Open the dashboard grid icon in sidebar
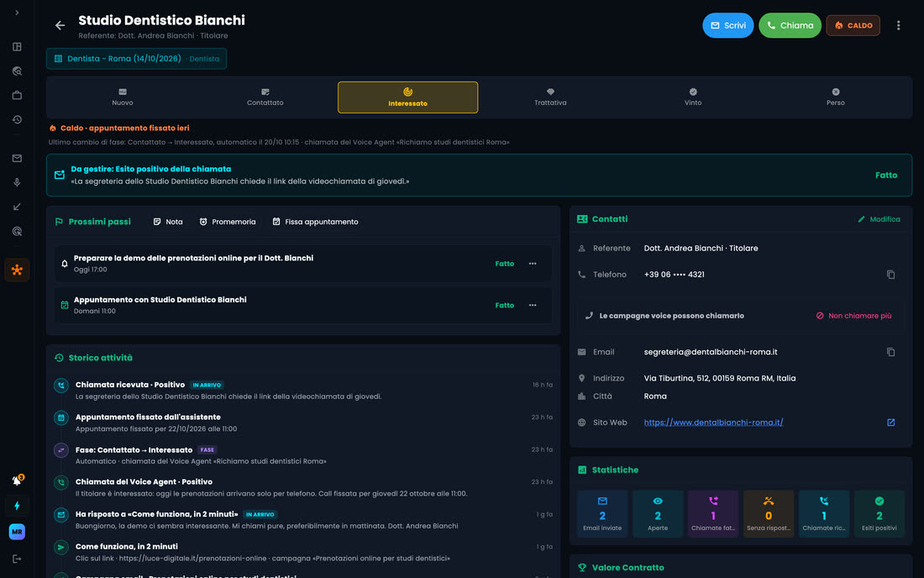The height and width of the screenshot is (578, 924). tap(17, 46)
